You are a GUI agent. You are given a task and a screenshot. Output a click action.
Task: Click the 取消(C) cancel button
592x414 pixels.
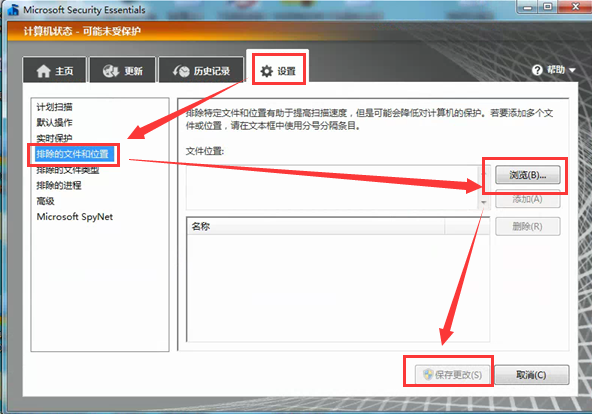[532, 374]
